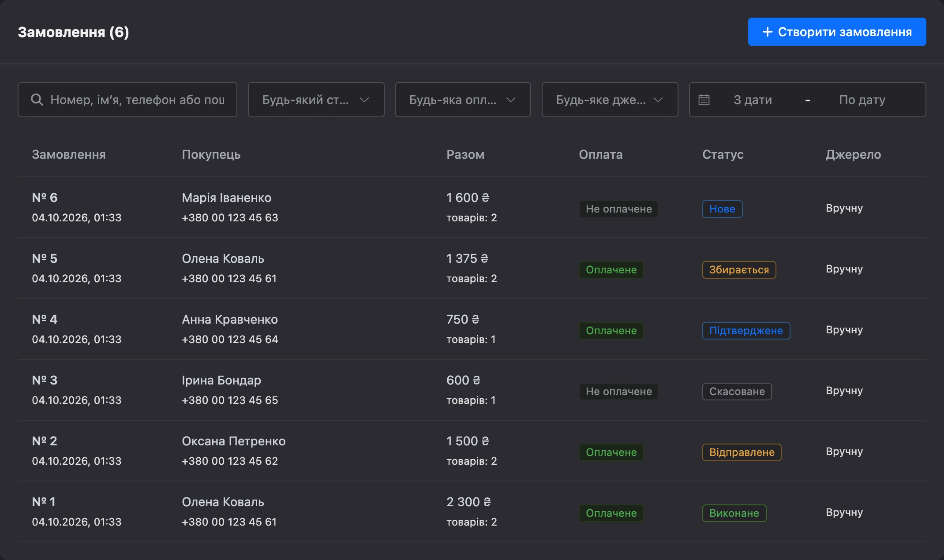Expand the Будь-яке джерело dropdown

[610, 100]
